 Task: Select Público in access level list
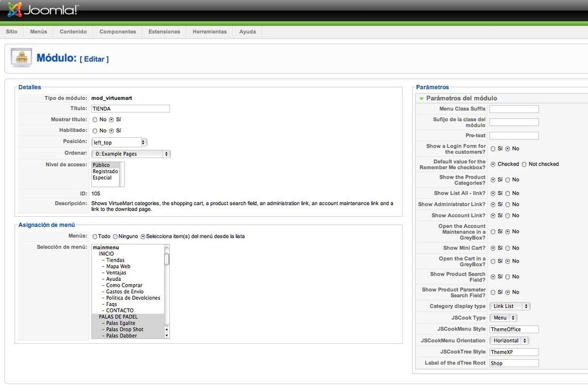point(105,165)
